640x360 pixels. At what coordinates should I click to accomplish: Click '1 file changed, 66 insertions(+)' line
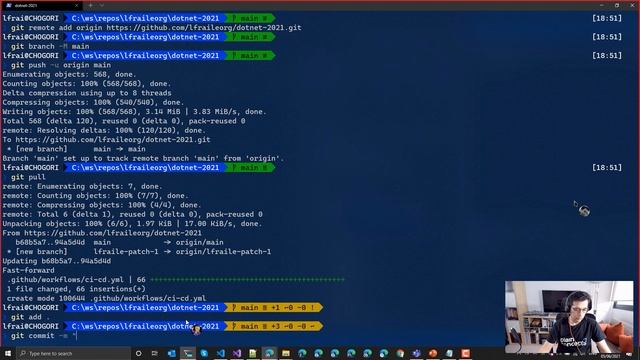pos(76,289)
